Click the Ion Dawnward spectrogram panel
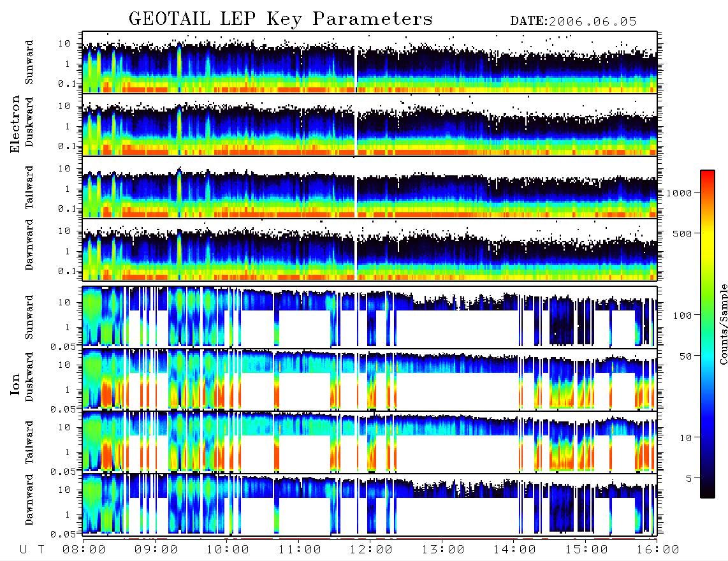 point(370,504)
